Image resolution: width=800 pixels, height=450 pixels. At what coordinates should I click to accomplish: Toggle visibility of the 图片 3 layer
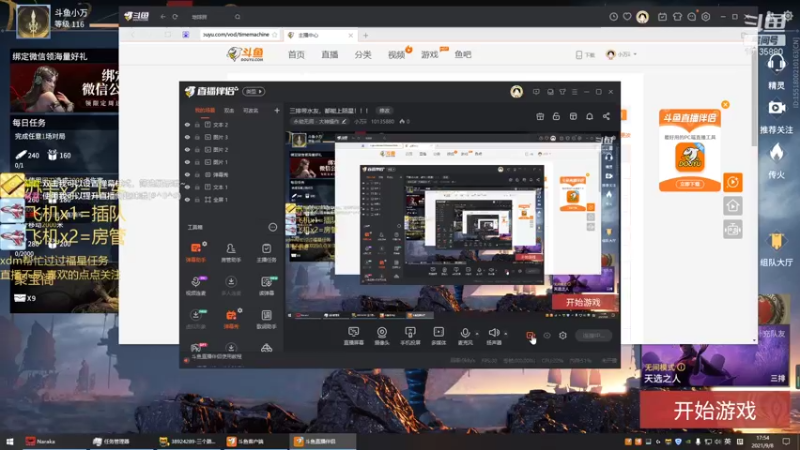click(187, 137)
